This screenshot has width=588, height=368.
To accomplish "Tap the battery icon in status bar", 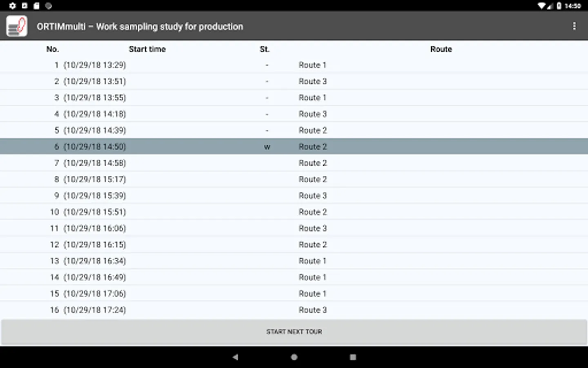I will click(559, 6).
